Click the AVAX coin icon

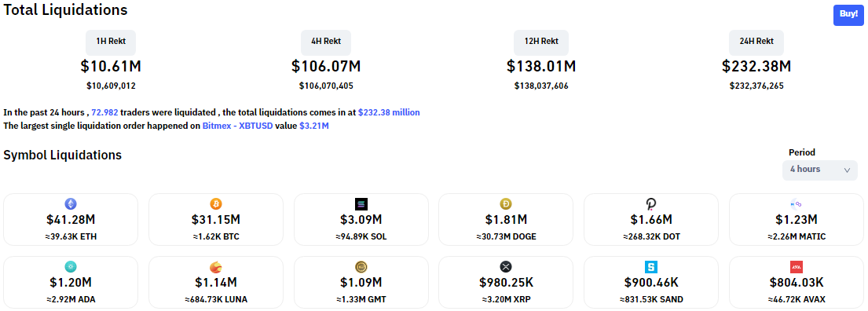click(x=796, y=267)
